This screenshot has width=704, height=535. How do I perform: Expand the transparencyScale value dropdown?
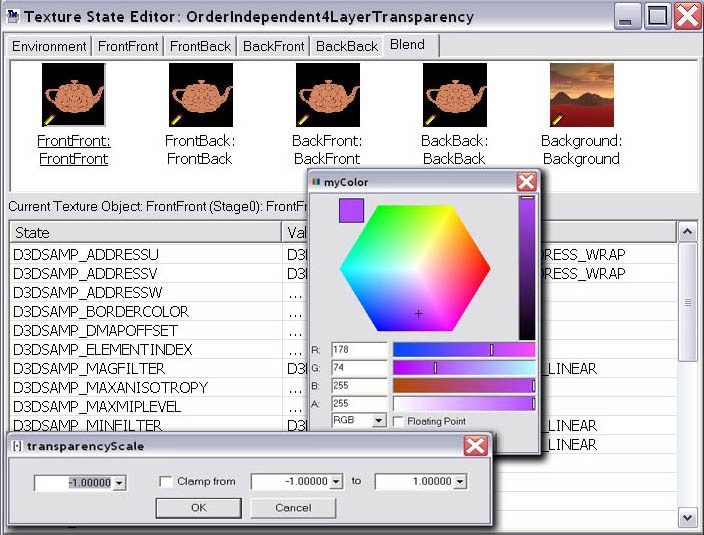point(119,483)
